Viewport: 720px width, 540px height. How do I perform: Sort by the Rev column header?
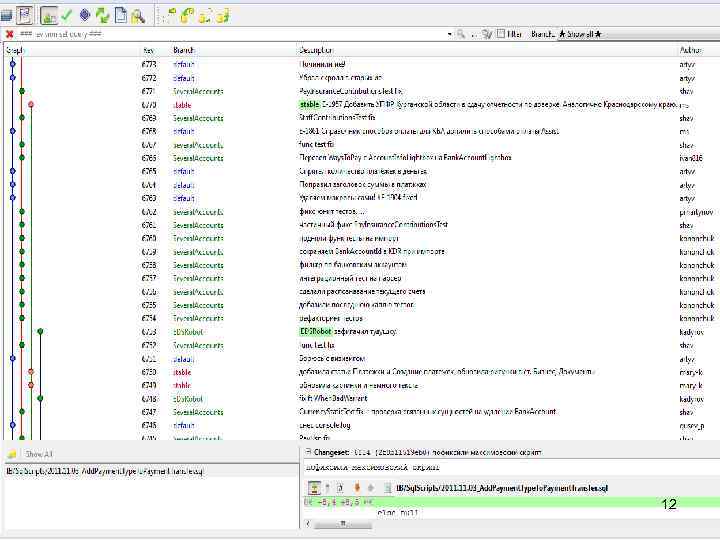click(148, 50)
